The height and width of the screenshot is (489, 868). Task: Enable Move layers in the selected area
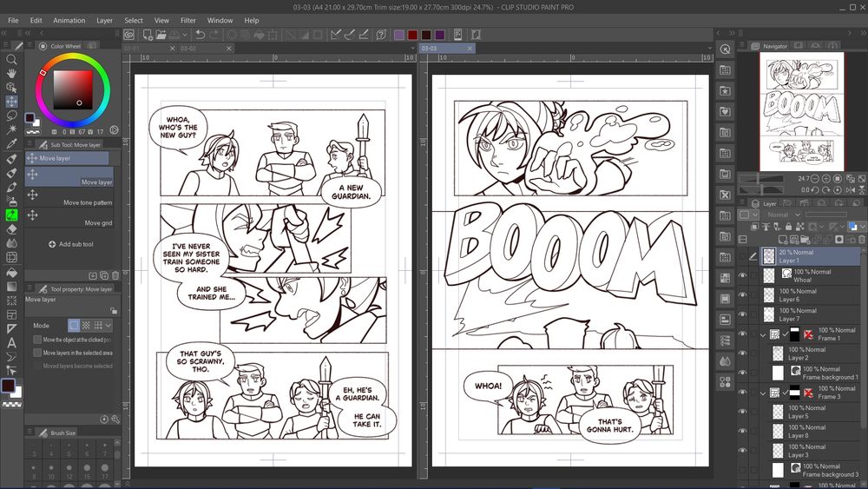pyautogui.click(x=37, y=353)
